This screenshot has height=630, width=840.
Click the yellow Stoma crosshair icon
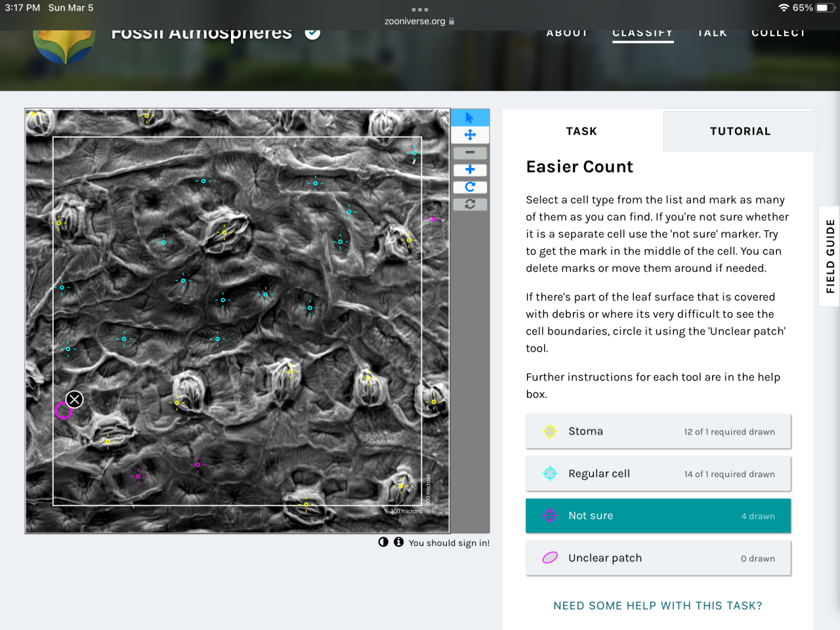pos(550,431)
